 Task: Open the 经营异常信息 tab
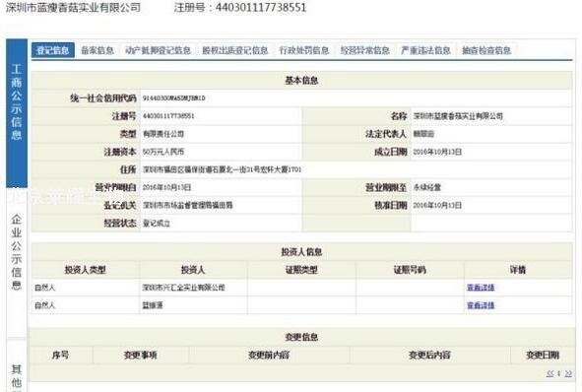tap(365, 50)
